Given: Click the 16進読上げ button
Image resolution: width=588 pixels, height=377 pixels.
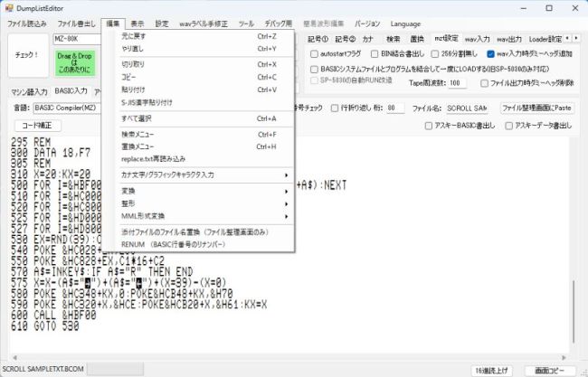Looking at the screenshot, I should click(x=491, y=371).
